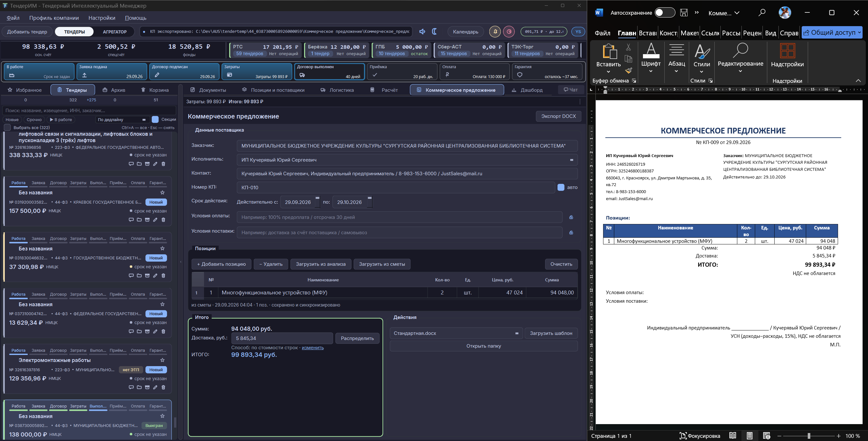Viewport: 868px width, 441px height.
Task: Click the Экспорт DOCX button
Action: tap(558, 116)
